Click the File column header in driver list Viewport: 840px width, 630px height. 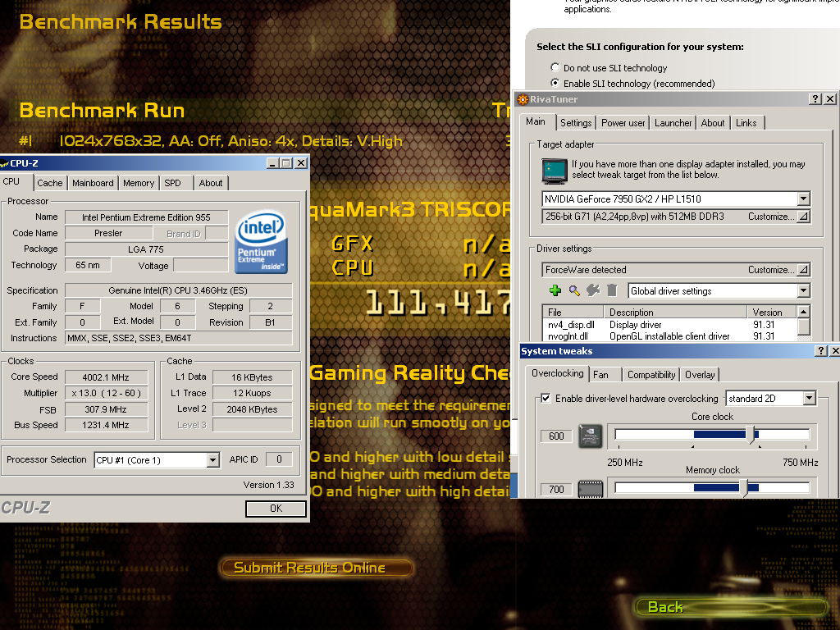573,312
